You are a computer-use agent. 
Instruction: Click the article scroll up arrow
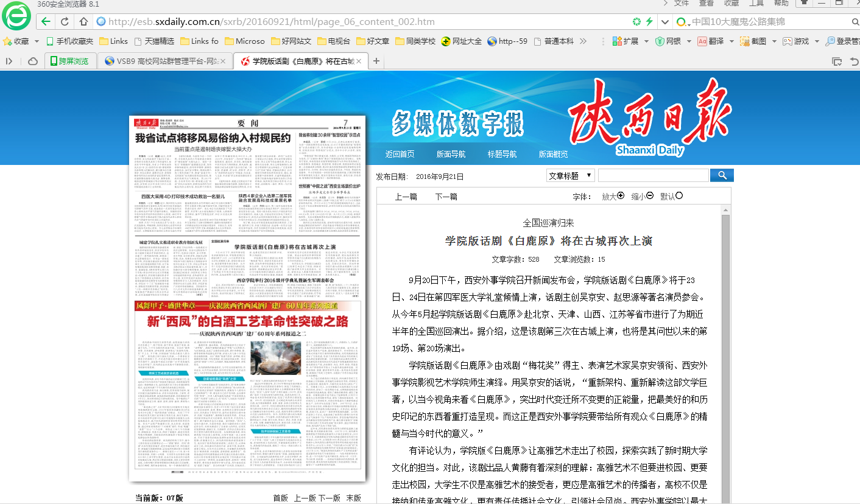(x=725, y=211)
